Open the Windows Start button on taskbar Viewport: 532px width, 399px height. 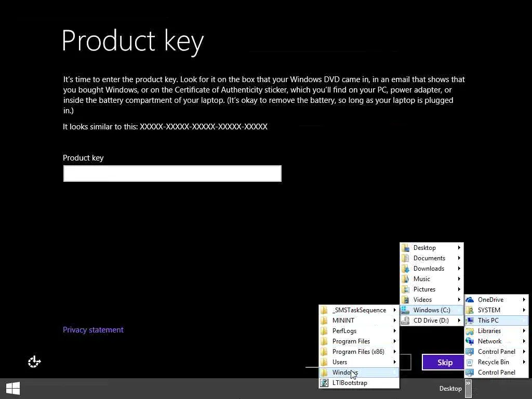click(x=13, y=389)
